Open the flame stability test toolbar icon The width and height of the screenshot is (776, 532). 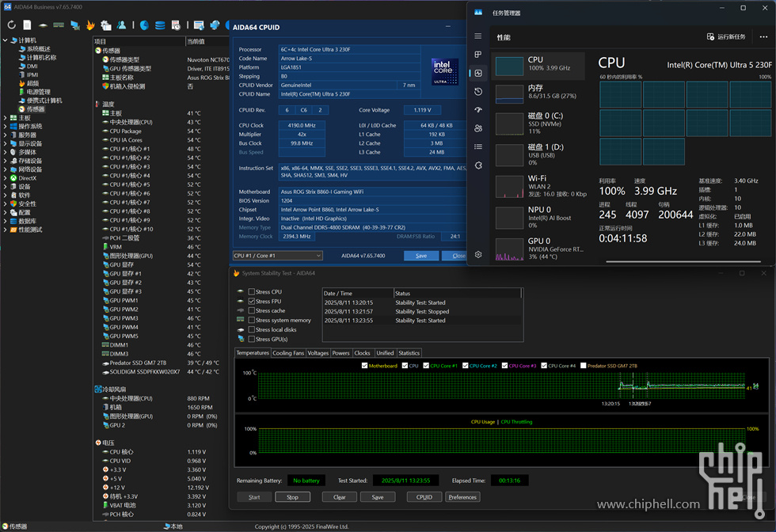[90, 25]
